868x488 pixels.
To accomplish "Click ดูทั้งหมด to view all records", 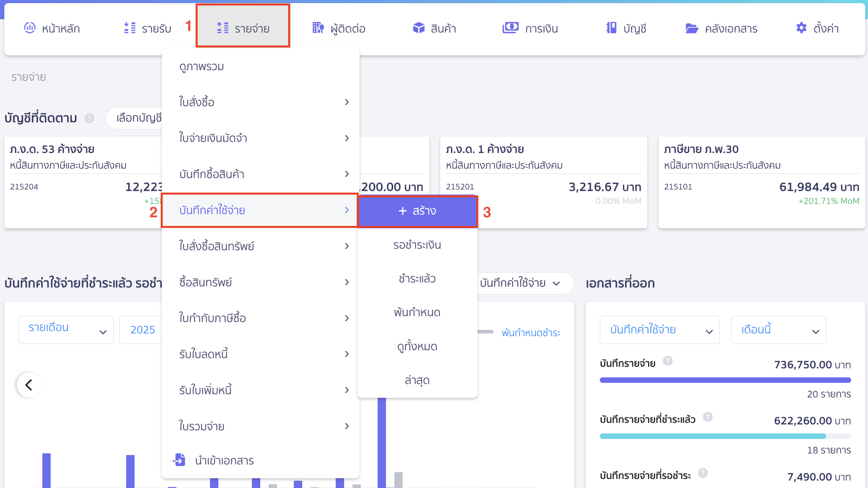I will (417, 346).
